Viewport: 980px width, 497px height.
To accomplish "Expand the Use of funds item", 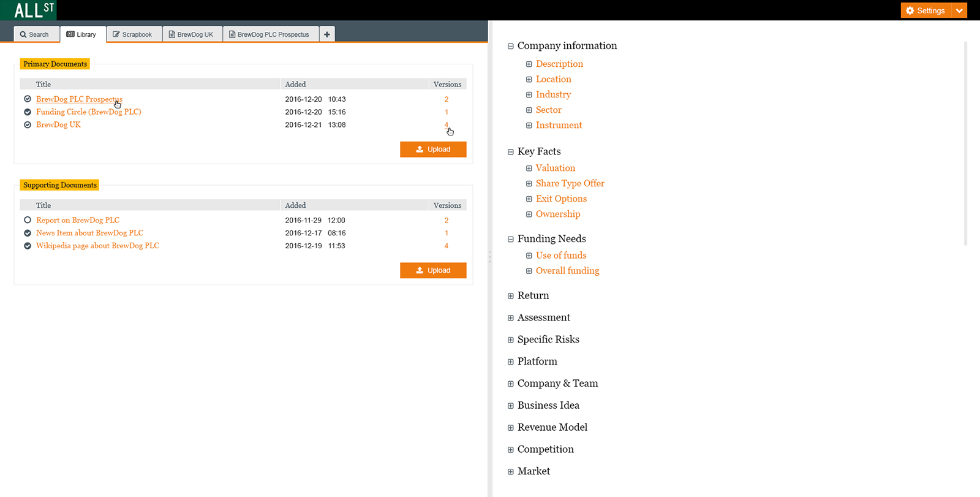I will click(x=529, y=256).
